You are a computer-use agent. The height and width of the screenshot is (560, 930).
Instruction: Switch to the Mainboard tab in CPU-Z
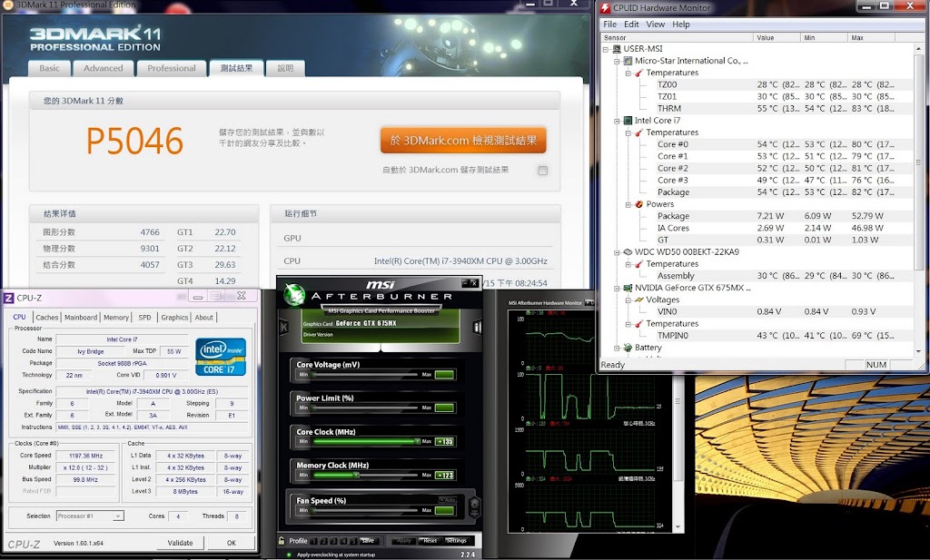(x=81, y=318)
